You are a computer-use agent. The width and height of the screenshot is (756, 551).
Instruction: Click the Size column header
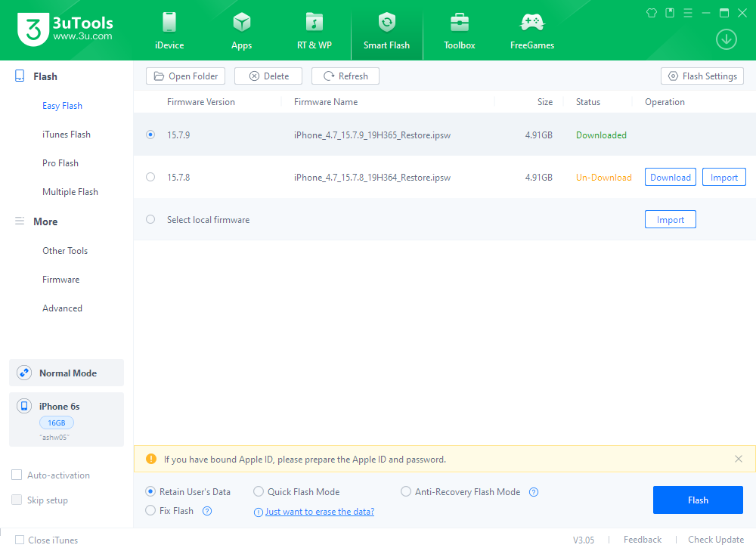pyautogui.click(x=545, y=102)
